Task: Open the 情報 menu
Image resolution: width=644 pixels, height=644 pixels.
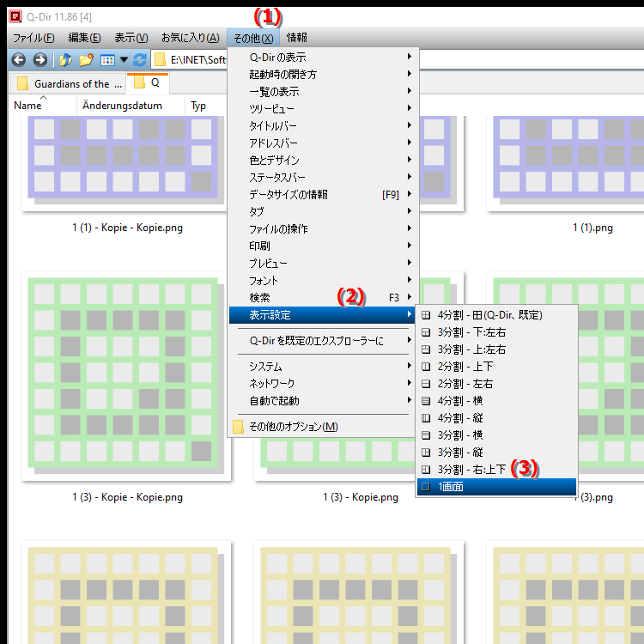Action: tap(296, 38)
